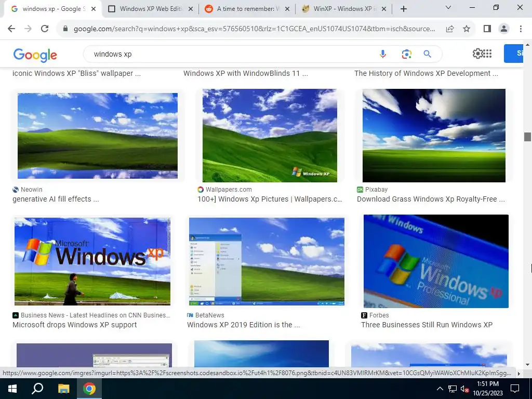The height and width of the screenshot is (399, 532).
Task: Click the CNN Business News source label
Action: (91, 315)
